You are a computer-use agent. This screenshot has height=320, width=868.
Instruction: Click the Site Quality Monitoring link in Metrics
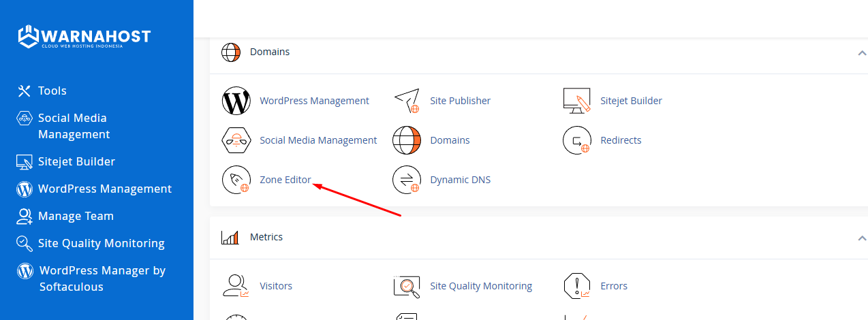480,286
